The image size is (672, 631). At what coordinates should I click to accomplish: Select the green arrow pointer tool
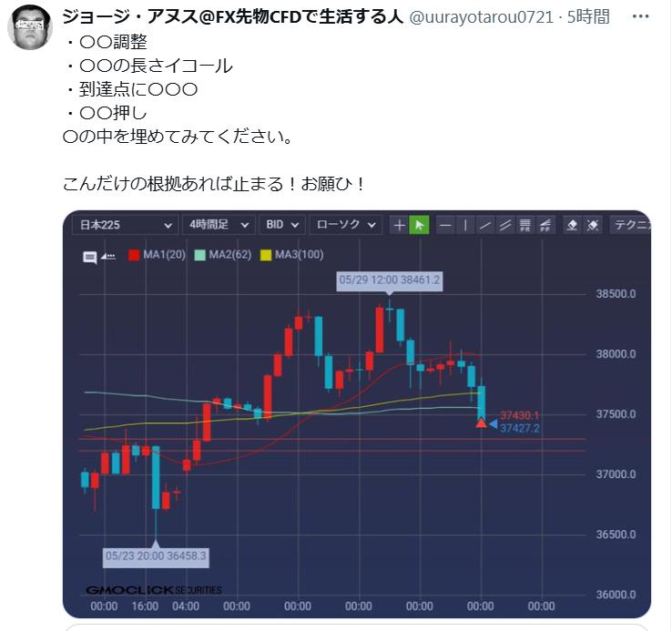coord(419,225)
